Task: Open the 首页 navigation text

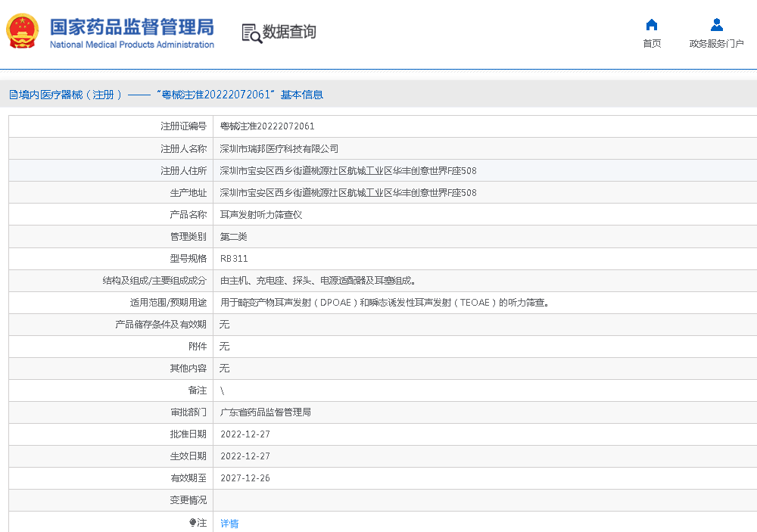Action: click(651, 44)
